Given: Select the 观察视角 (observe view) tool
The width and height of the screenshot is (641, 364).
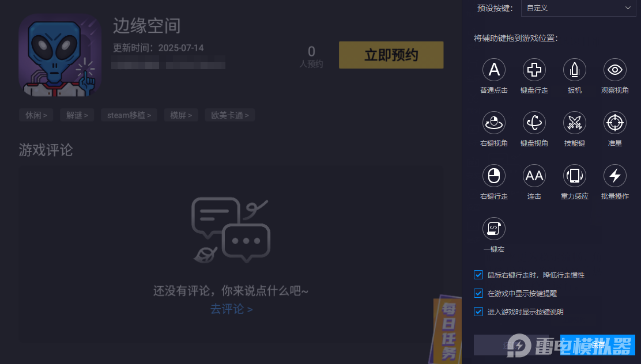Looking at the screenshot, I should [614, 69].
